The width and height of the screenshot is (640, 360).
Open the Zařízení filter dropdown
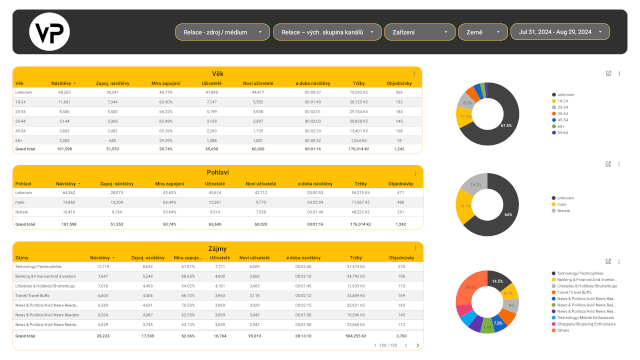(x=420, y=32)
